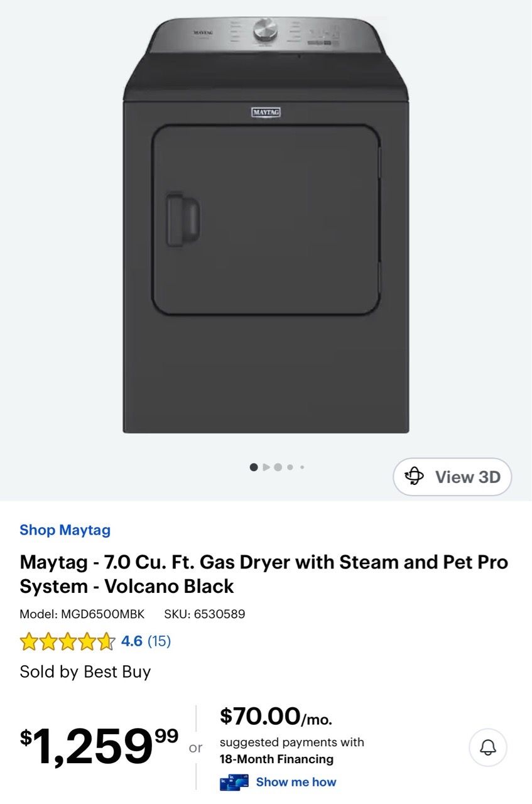
Task: Click the $1,259.99 price
Action: 99,746
